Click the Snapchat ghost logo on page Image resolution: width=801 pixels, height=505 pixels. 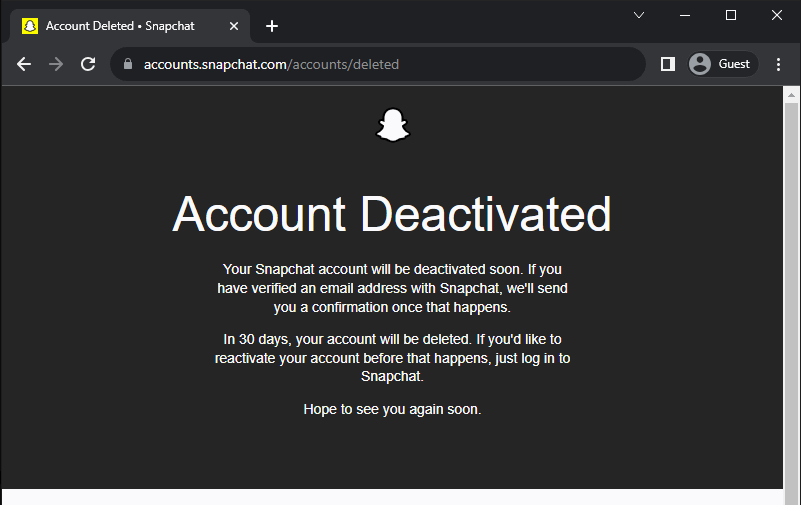392,125
